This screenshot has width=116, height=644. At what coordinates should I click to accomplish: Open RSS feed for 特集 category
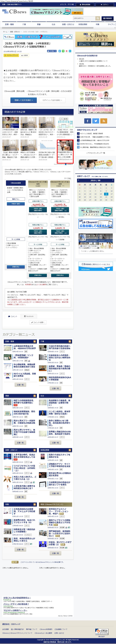35,505
